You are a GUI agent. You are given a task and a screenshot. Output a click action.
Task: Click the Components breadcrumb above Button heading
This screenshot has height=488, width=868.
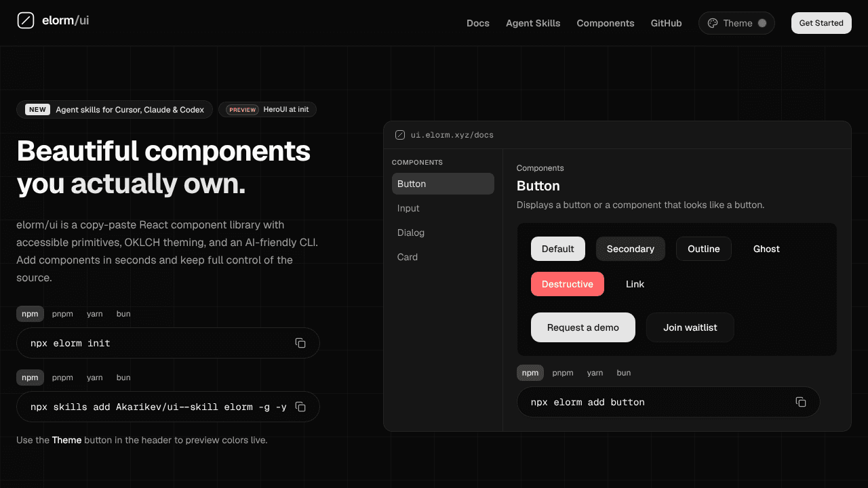540,168
